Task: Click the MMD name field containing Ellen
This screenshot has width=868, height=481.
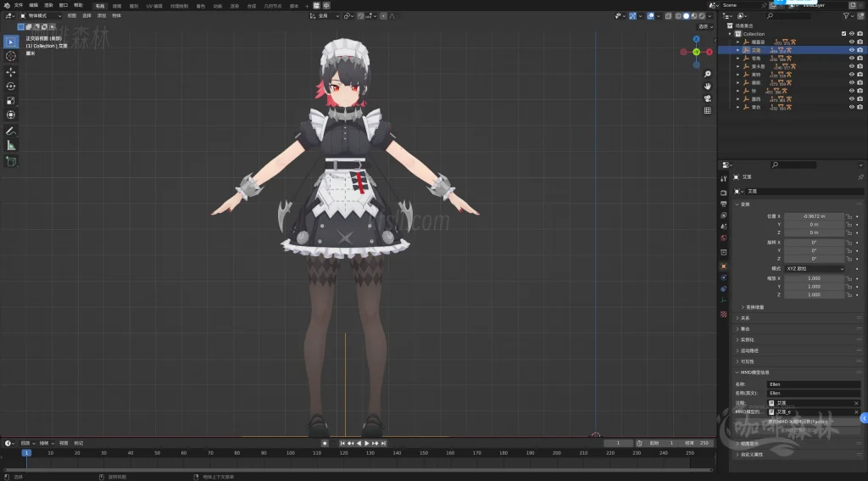Action: tap(814, 384)
